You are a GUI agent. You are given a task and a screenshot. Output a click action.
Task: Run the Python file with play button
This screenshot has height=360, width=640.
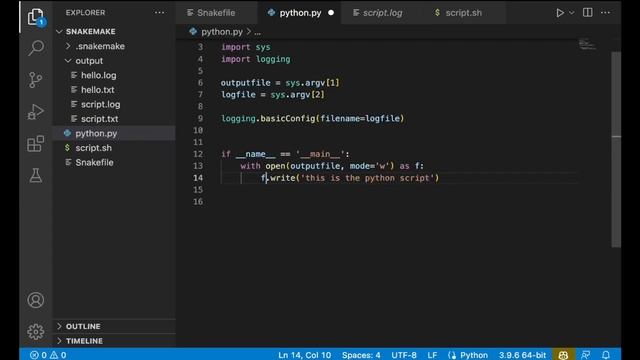coord(560,13)
